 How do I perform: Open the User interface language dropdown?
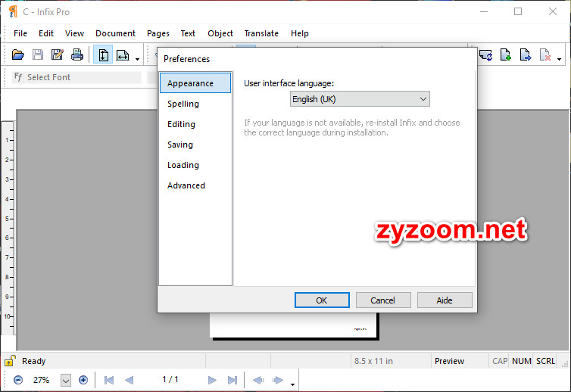360,99
